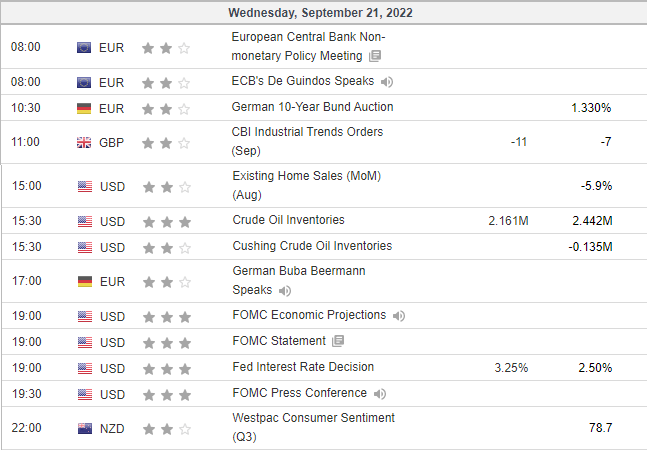Screen dimensions: 647x450
Task: Click importance stars in Westpac Consumer Sentiment row
Action: point(167,429)
